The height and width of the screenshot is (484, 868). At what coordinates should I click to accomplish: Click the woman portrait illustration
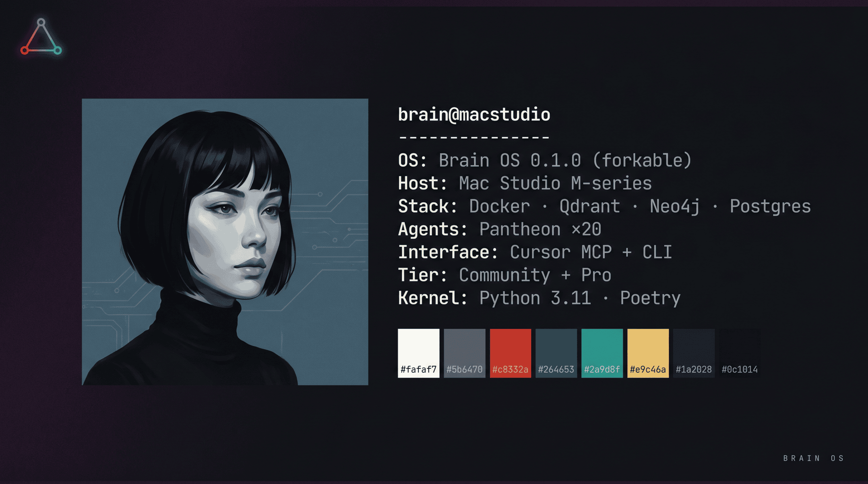coord(225,242)
